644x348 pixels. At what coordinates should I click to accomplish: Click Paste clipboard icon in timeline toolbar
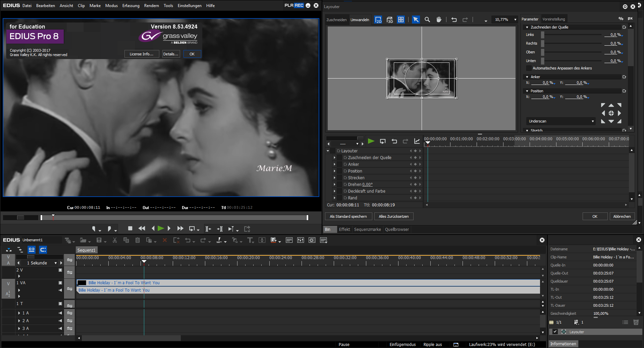[138, 240]
